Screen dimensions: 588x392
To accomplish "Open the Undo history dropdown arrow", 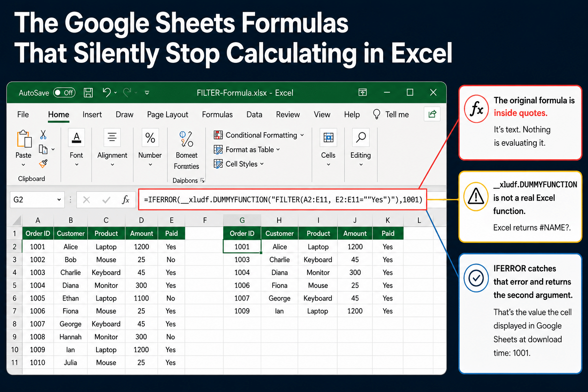I will click(x=116, y=93).
